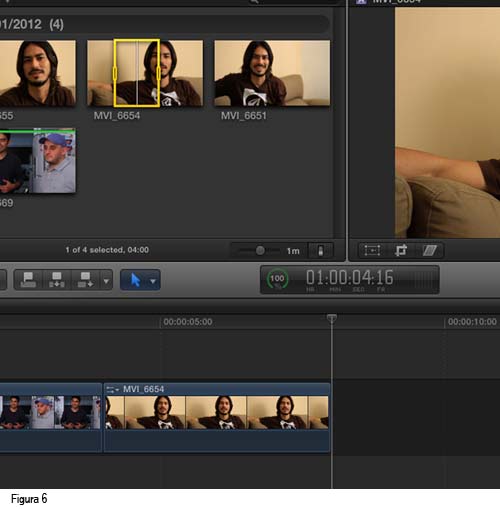Adjust the clip duration zoom slider knob
The image size is (500, 509).
(260, 250)
